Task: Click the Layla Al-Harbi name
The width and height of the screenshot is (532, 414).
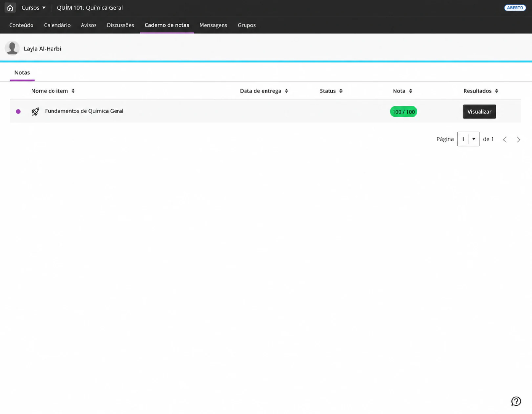Action: coord(42,49)
